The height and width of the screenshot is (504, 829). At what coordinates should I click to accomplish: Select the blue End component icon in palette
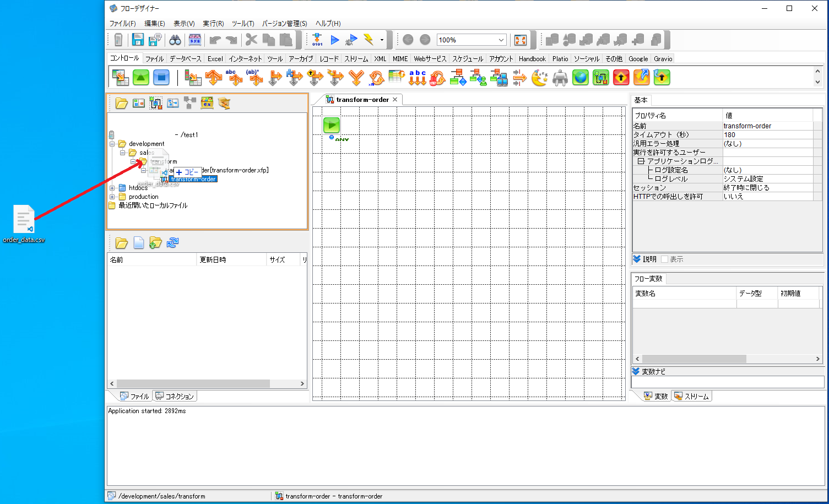click(161, 78)
